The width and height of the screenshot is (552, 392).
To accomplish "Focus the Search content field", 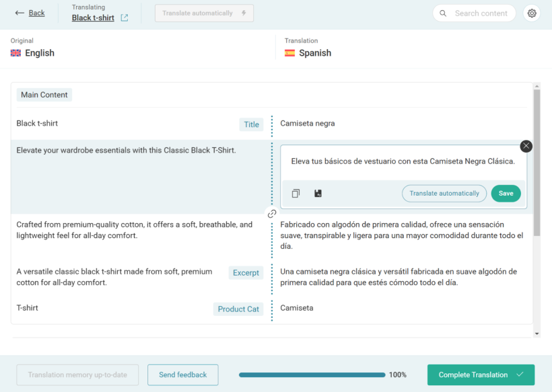I will click(474, 13).
